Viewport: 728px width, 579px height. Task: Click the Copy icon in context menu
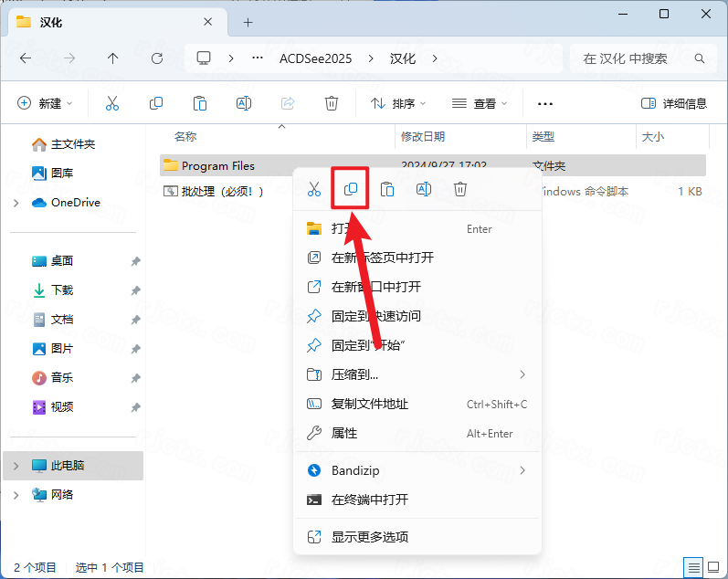click(350, 189)
